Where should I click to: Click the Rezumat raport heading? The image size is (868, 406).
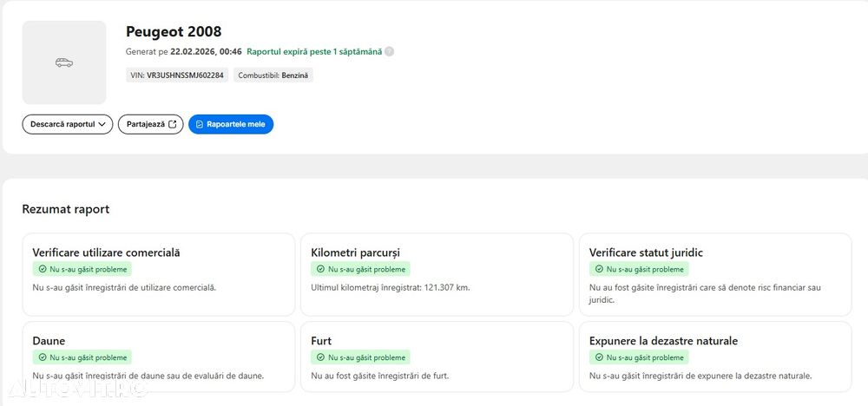coord(66,209)
